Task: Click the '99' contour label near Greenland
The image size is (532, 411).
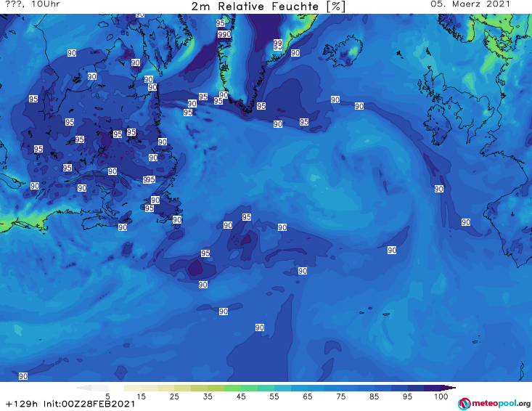Action: (x=277, y=43)
